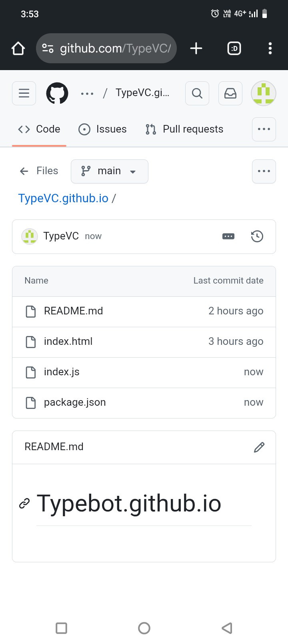Expand the latest commit message details

(x=228, y=237)
